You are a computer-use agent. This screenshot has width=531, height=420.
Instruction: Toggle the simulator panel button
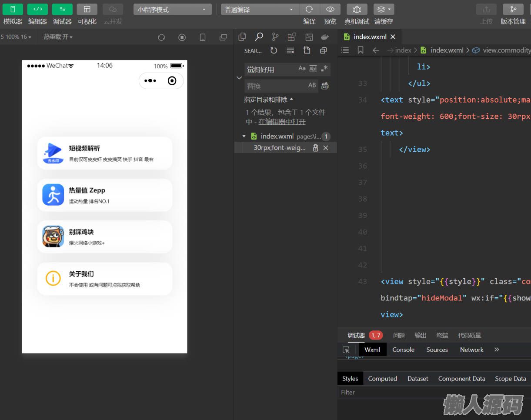pos(13,9)
